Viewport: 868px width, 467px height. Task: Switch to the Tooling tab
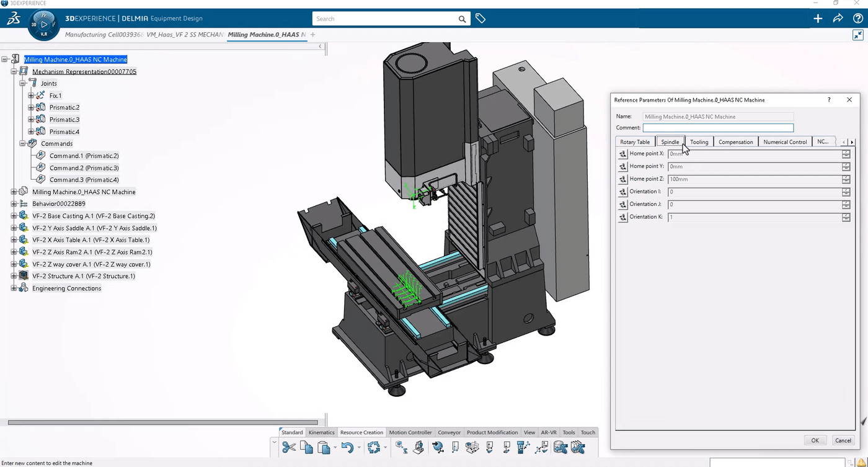click(699, 142)
